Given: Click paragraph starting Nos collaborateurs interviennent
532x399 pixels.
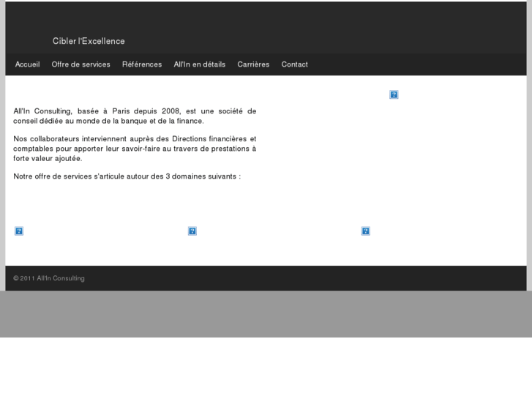Looking at the screenshot, I should (135, 149).
